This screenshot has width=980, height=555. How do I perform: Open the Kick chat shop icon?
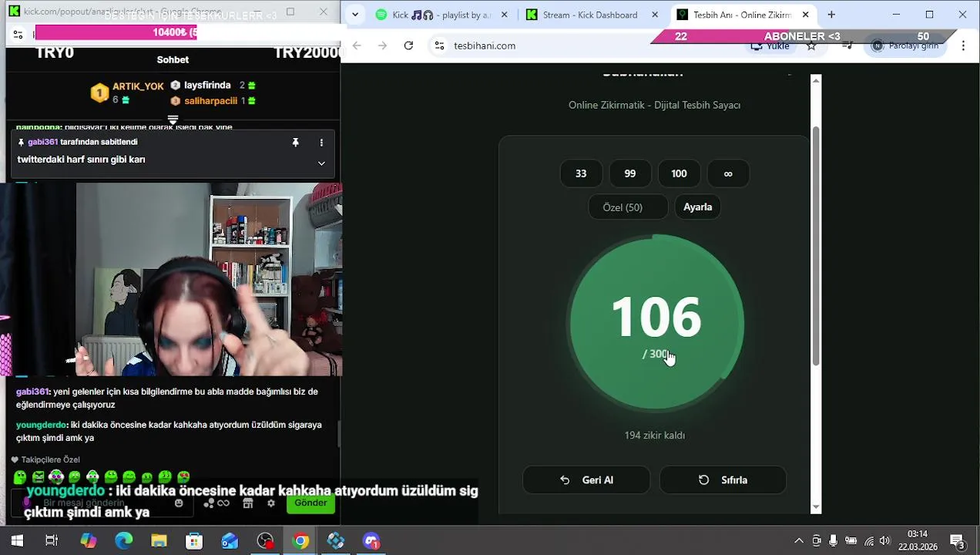[247, 503]
